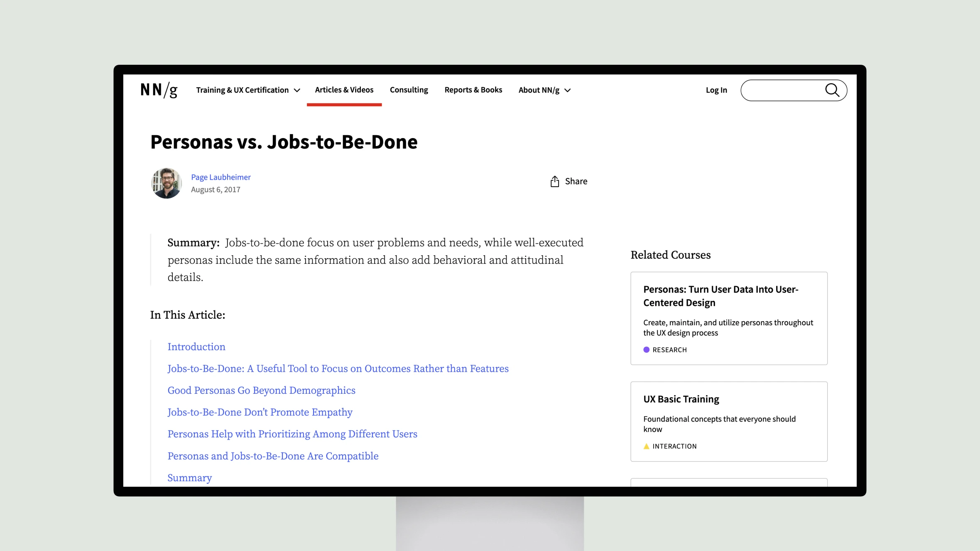
Task: Click Personas and Jobs-to-Be-Done Are Compatible link
Action: click(272, 456)
